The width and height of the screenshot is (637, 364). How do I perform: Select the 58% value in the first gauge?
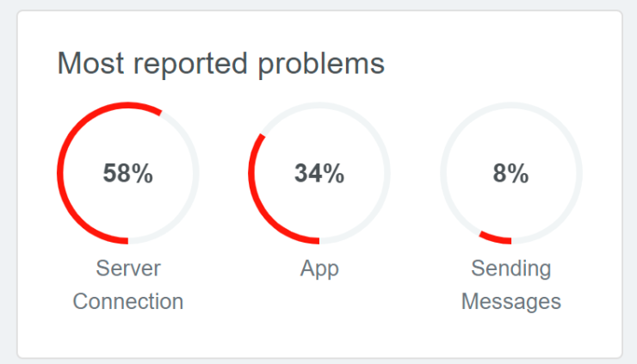point(127,173)
